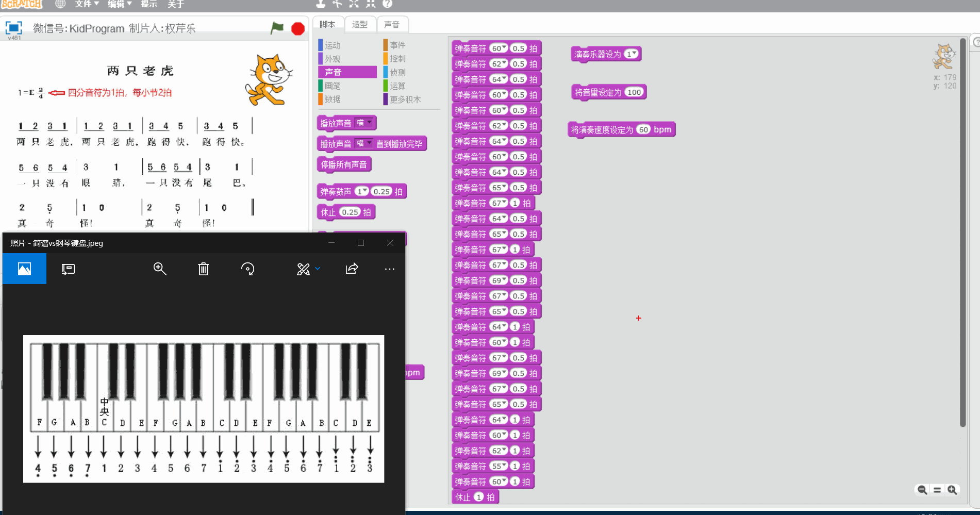
Task: Close the Photos window
Action: pos(390,243)
